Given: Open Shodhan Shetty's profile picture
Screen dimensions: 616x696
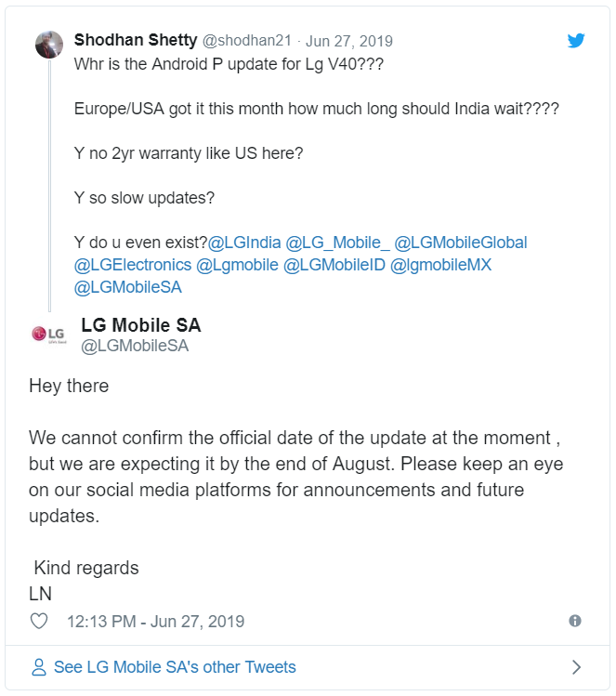Looking at the screenshot, I should click(49, 45).
